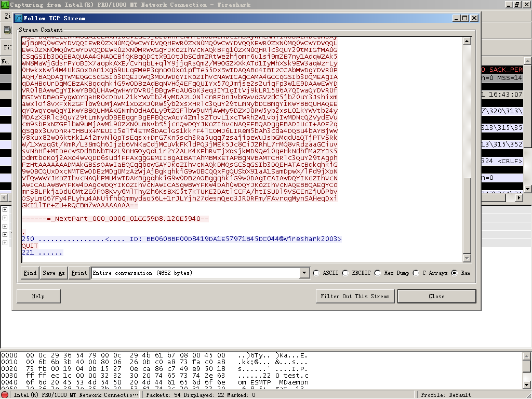The height and width of the screenshot is (399, 532).
Task: Click the NextPart boundary line text
Action: (115, 219)
